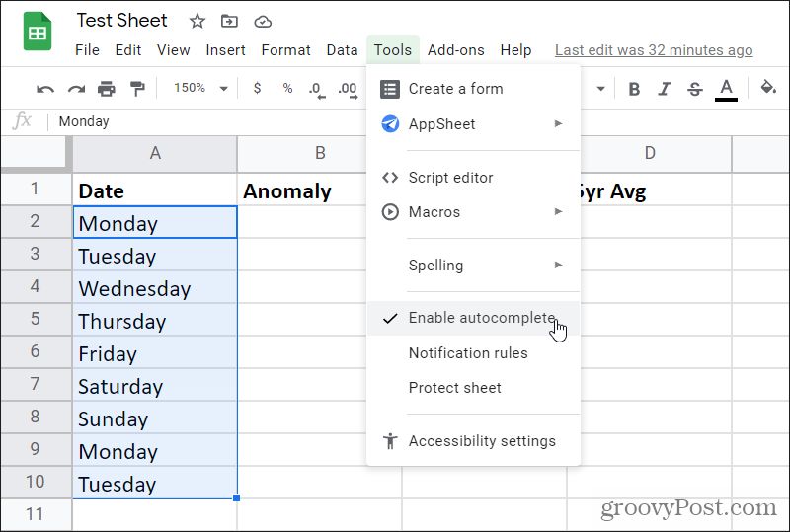Open the Data menu
The width and height of the screenshot is (790, 532).
pyautogui.click(x=342, y=50)
